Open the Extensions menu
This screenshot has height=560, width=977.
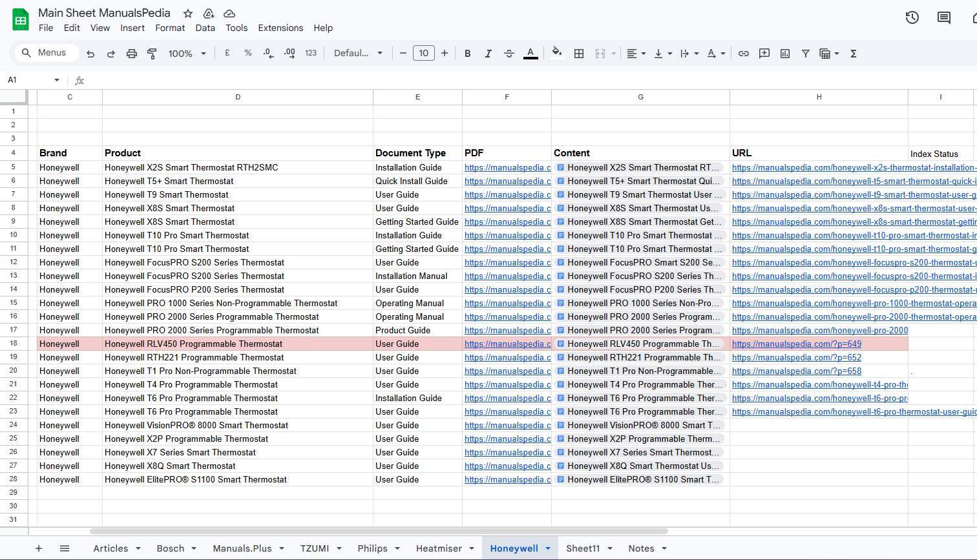point(280,28)
